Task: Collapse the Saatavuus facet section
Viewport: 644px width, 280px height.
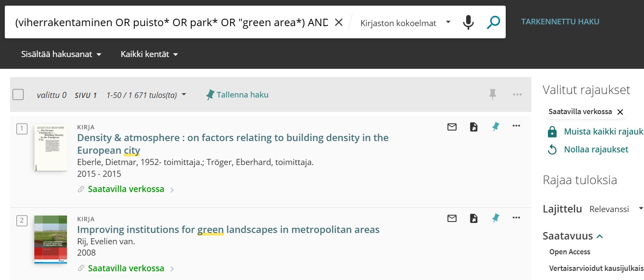Action: [x=600, y=236]
